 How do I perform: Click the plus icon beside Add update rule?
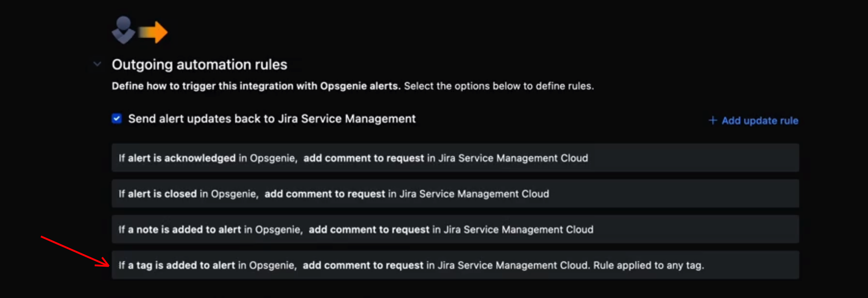(713, 121)
